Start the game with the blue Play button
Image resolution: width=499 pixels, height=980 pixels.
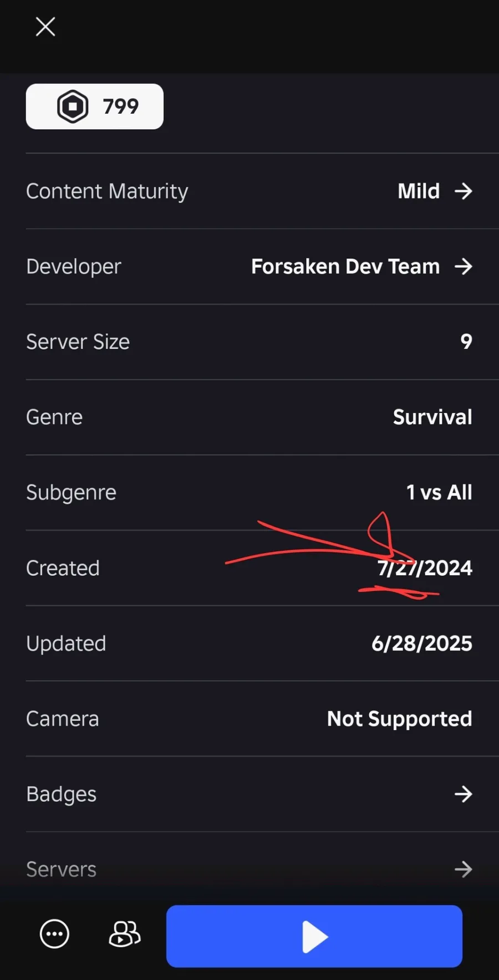pos(314,936)
